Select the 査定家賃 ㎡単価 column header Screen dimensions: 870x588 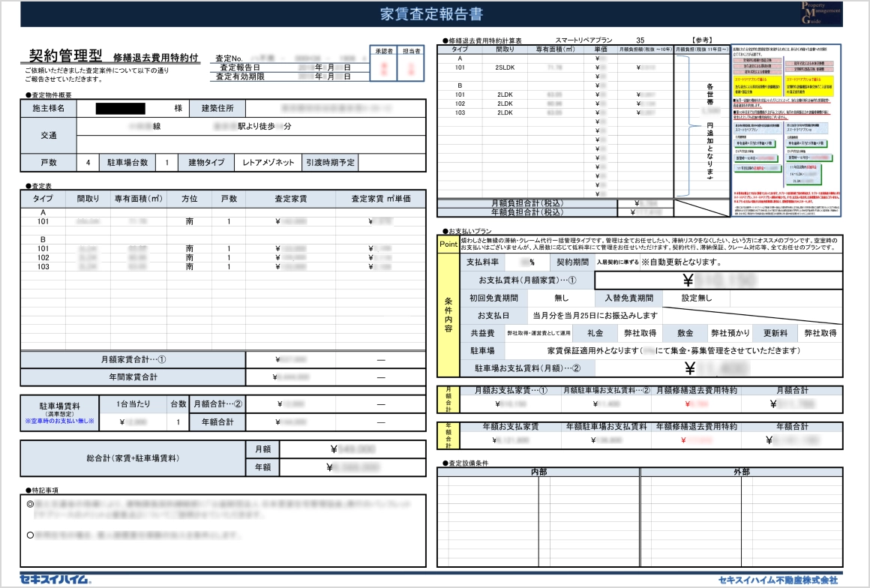click(381, 199)
